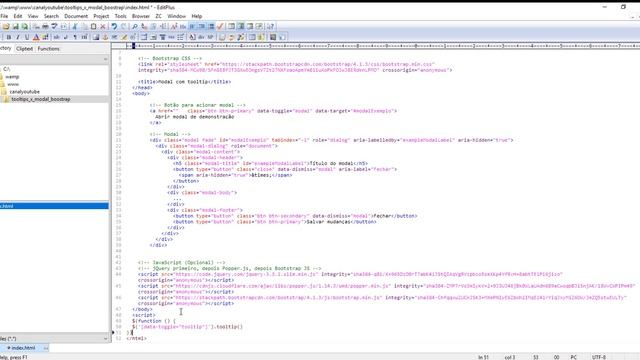The width and height of the screenshot is (640, 360).
Task: Click the Save All toolbar icon
Action: (24, 27)
